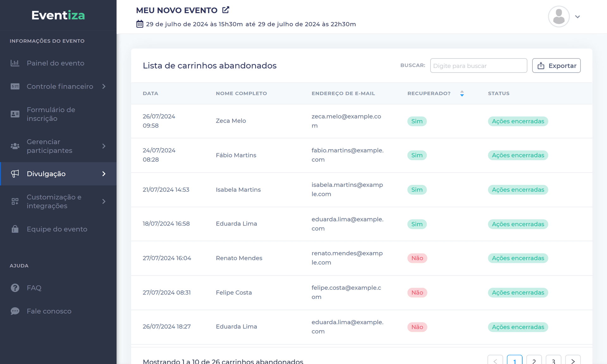Focus the Digite para buscar field
The height and width of the screenshot is (364, 607).
click(x=478, y=66)
